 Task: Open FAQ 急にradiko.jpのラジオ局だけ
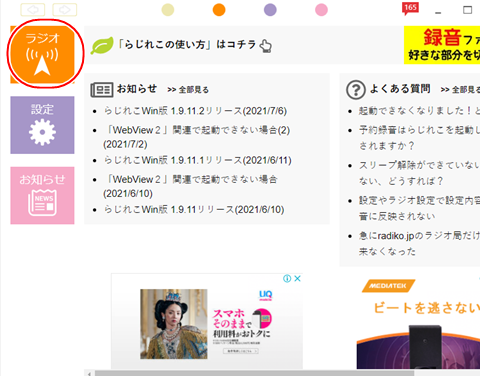click(419, 243)
